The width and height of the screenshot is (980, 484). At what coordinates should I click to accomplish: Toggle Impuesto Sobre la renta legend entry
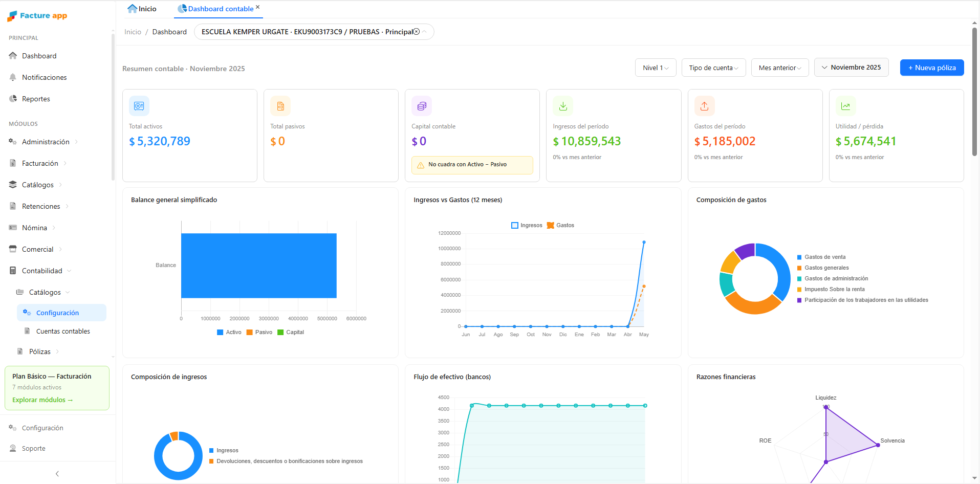[x=831, y=289]
